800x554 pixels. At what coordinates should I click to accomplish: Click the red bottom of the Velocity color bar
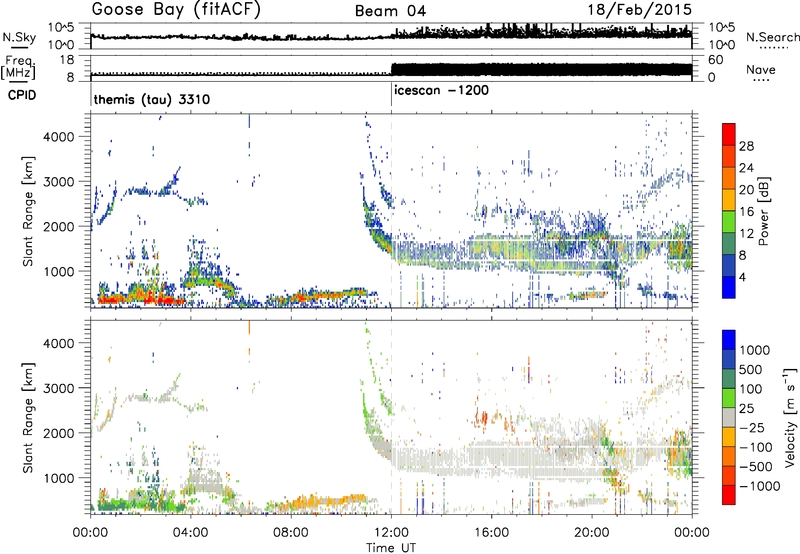(729, 495)
